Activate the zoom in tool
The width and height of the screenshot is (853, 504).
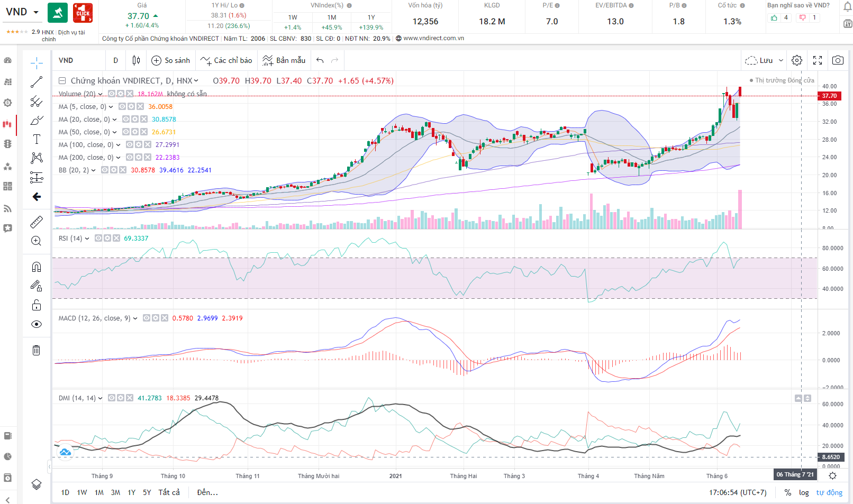pos(37,241)
